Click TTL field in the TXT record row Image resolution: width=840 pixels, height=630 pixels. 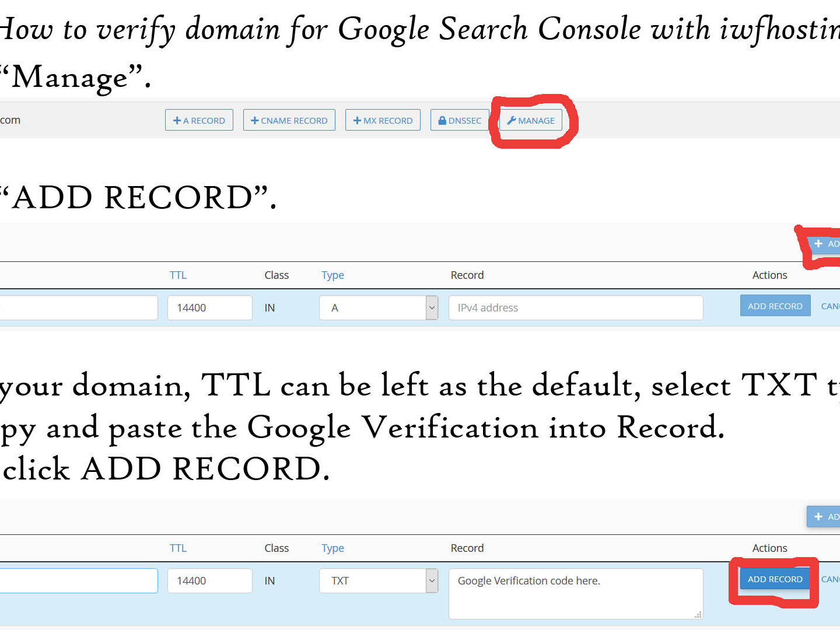(x=210, y=580)
